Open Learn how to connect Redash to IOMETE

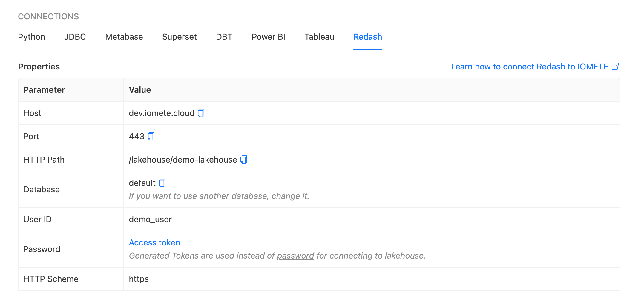click(x=529, y=67)
